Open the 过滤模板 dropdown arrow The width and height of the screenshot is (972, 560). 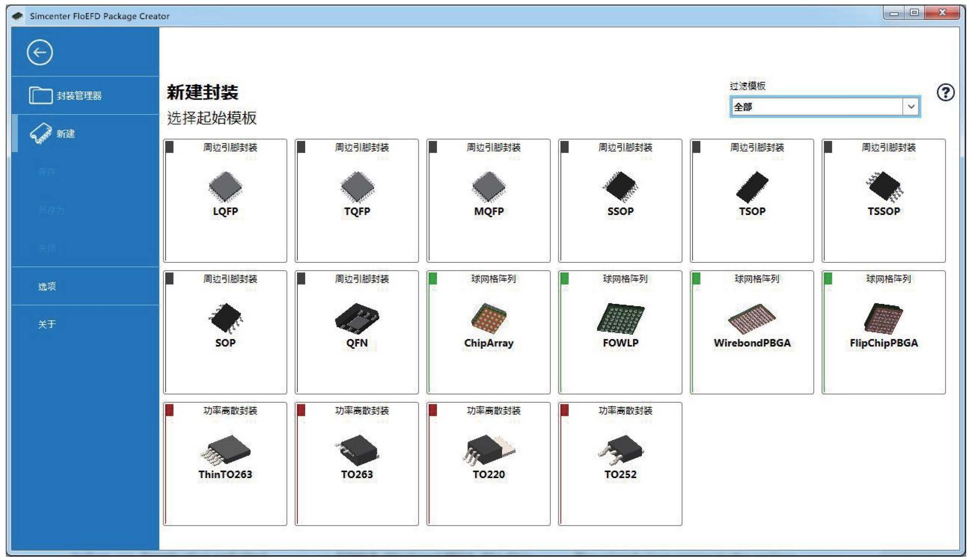click(x=911, y=107)
